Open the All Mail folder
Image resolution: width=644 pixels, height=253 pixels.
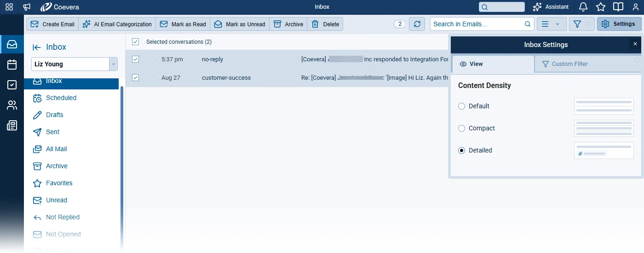click(56, 149)
